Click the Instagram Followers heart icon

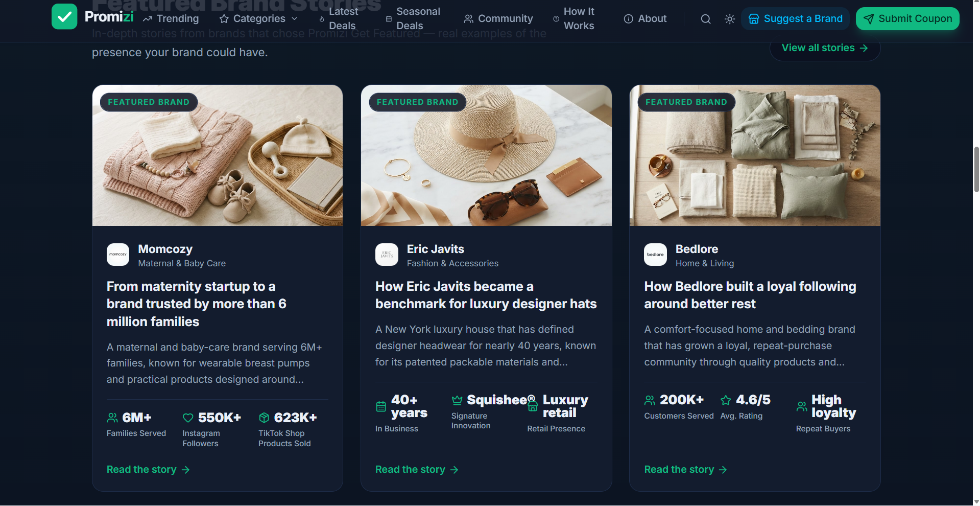click(x=188, y=418)
